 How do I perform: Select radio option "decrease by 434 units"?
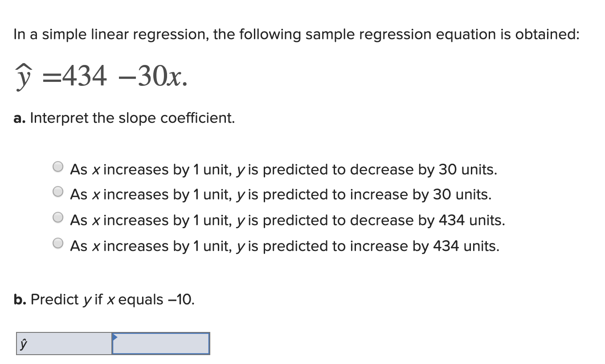point(57,217)
